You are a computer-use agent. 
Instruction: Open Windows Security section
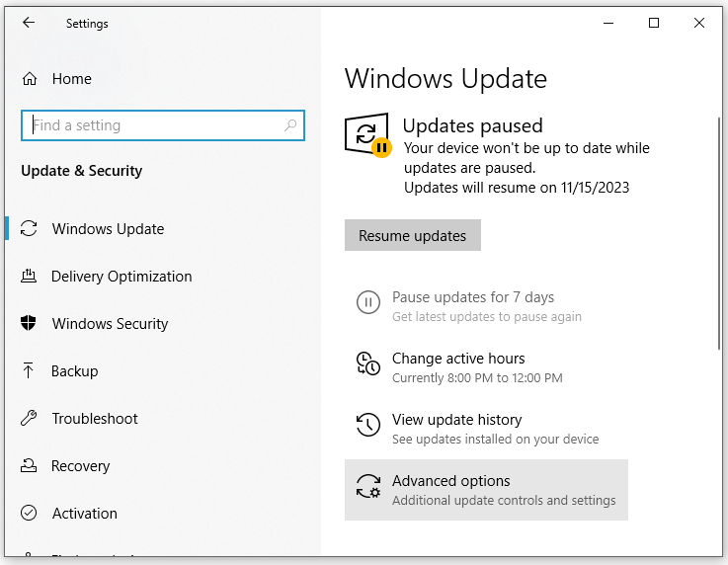[110, 324]
